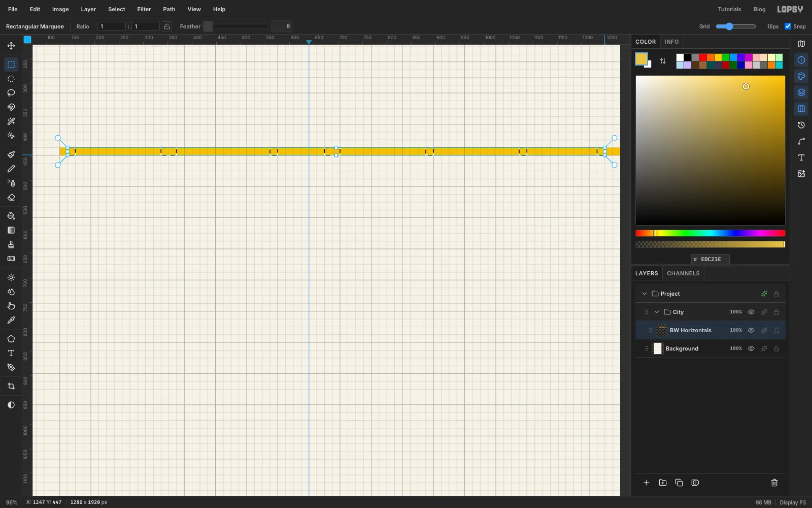This screenshot has width=812, height=508.
Task: Open the Filter menu
Action: [144, 9]
